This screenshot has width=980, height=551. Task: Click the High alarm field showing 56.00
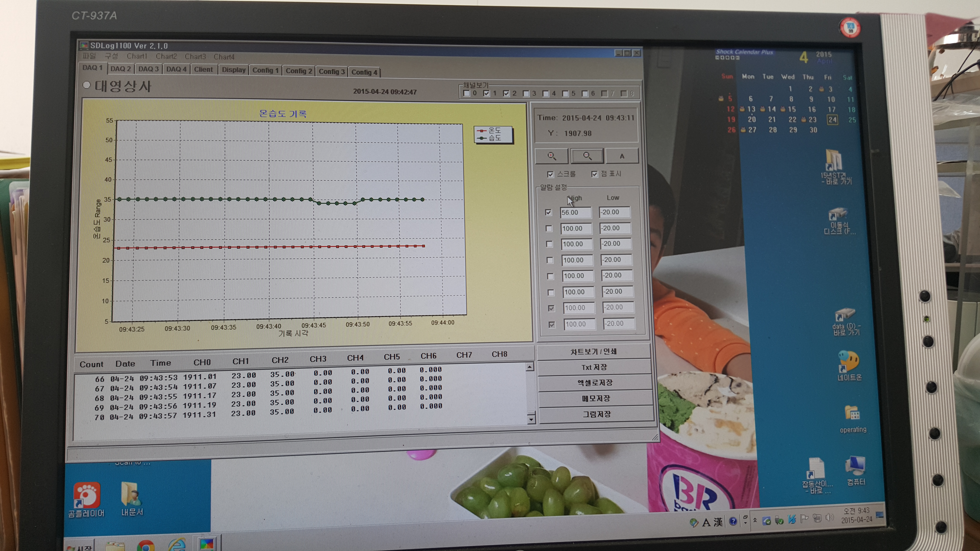tap(576, 213)
